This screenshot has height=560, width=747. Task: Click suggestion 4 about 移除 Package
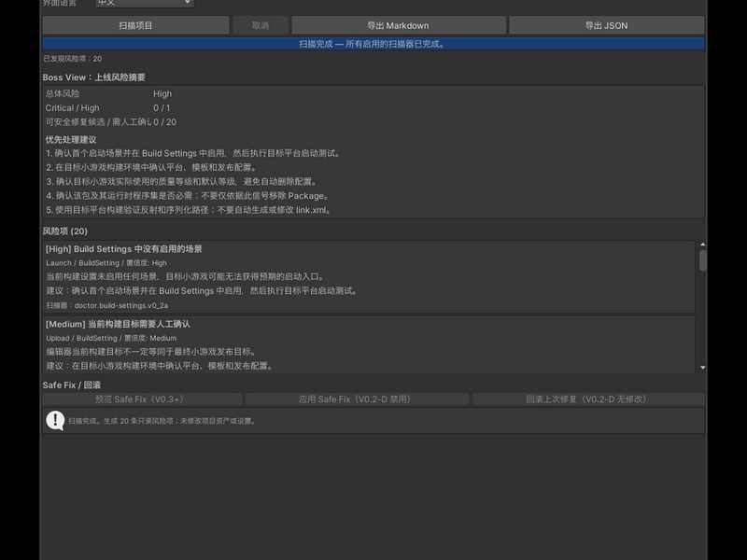click(188, 196)
